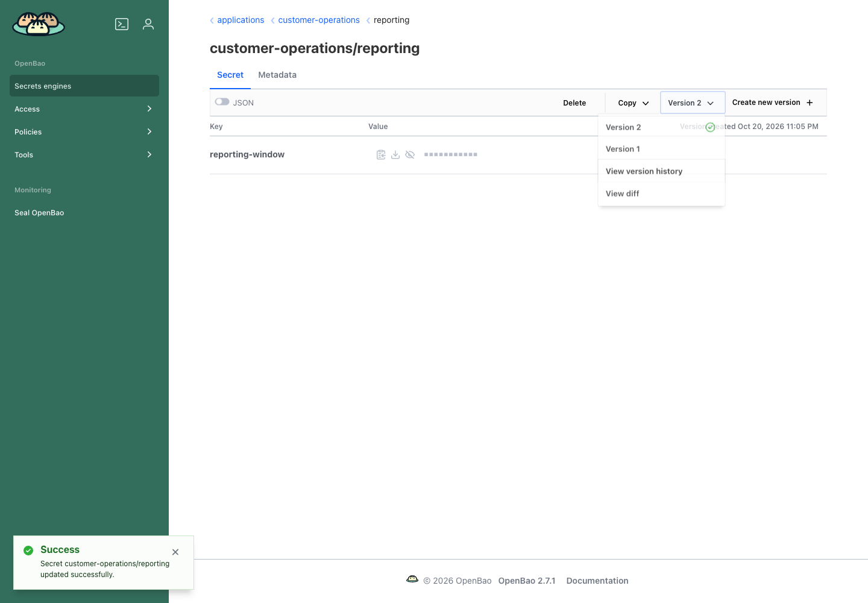Image resolution: width=868 pixels, height=603 pixels.
Task: Expand the Policies sidebar section
Action: [x=84, y=131]
